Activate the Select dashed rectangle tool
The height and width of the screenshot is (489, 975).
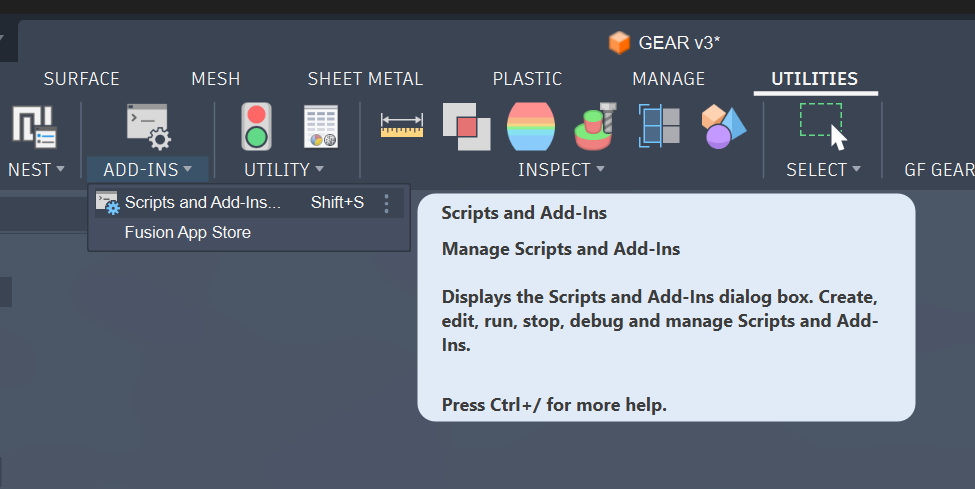tap(823, 127)
